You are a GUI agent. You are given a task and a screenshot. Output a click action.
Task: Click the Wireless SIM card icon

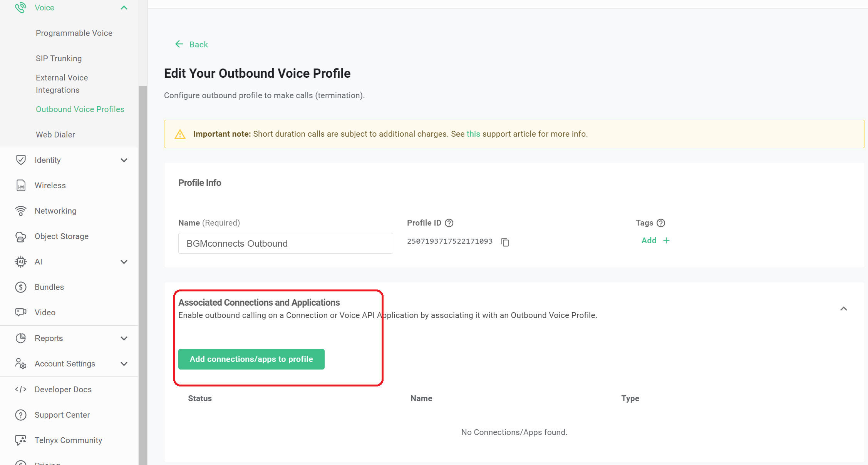pyautogui.click(x=21, y=186)
